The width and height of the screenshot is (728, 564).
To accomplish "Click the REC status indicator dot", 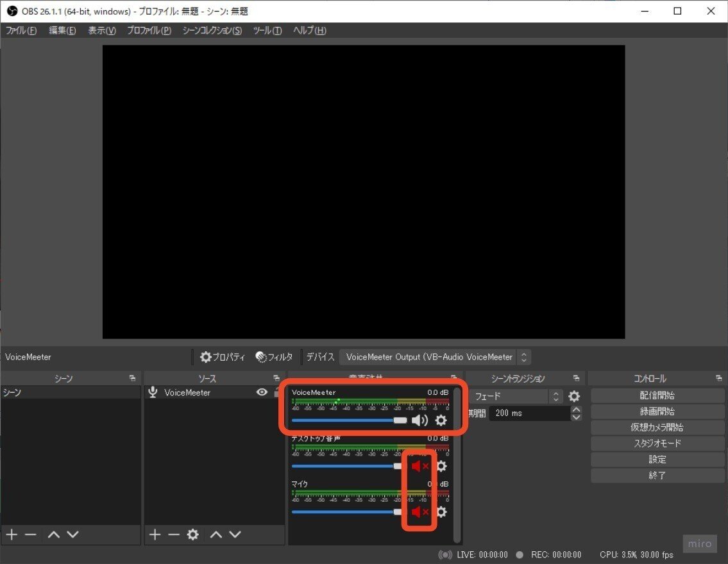I will [520, 555].
